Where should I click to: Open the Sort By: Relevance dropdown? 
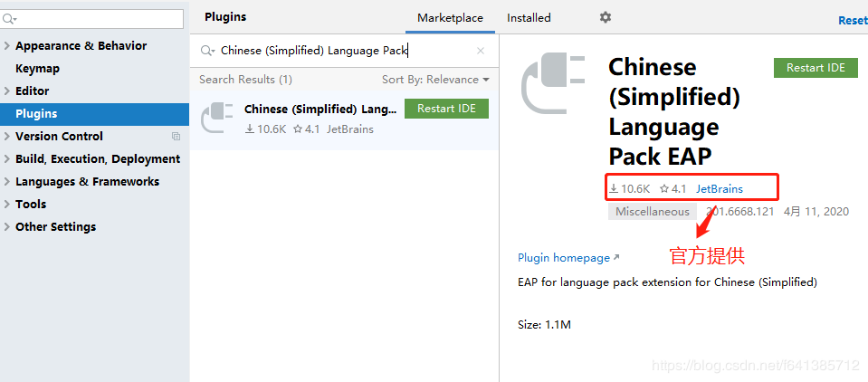point(435,80)
